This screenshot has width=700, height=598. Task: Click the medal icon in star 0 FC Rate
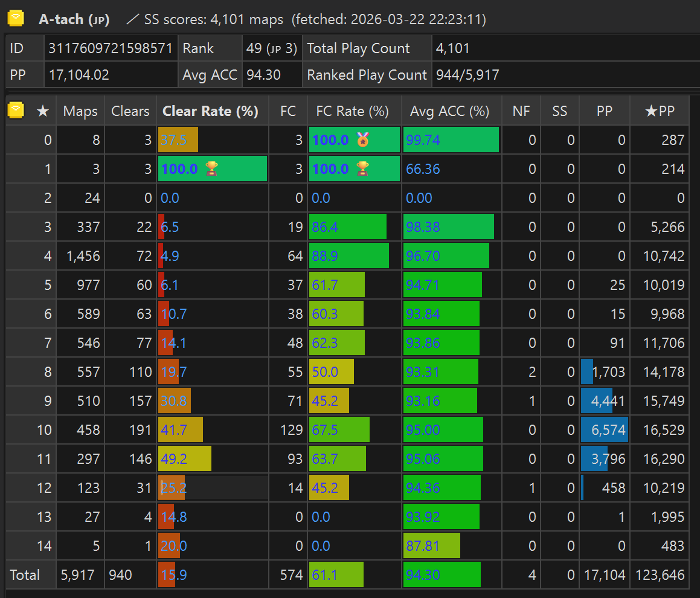coord(363,140)
